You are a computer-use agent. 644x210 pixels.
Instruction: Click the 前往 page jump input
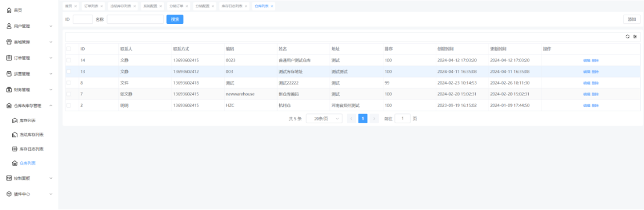pos(403,119)
